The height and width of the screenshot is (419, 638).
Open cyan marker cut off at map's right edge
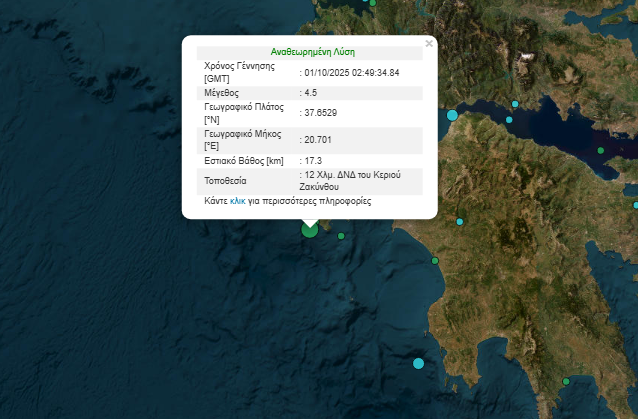(x=636, y=205)
